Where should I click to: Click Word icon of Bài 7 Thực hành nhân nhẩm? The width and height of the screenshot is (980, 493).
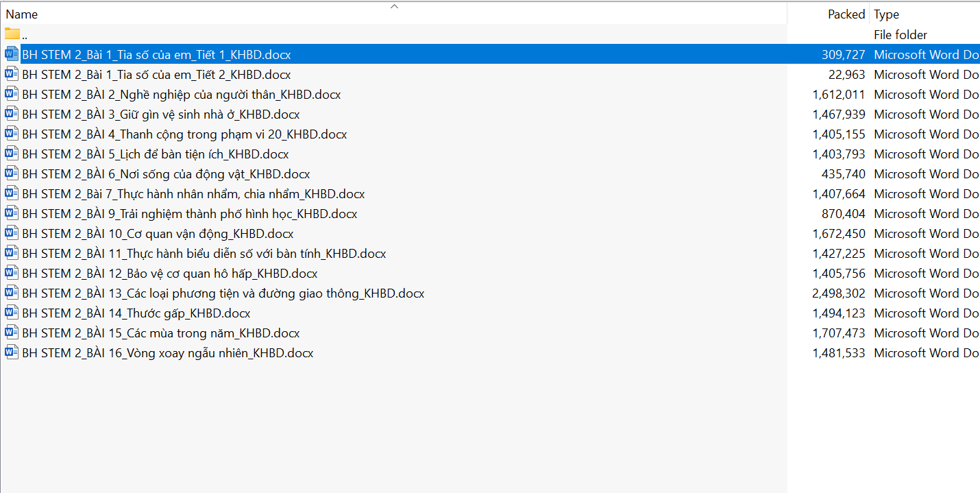[x=12, y=193]
